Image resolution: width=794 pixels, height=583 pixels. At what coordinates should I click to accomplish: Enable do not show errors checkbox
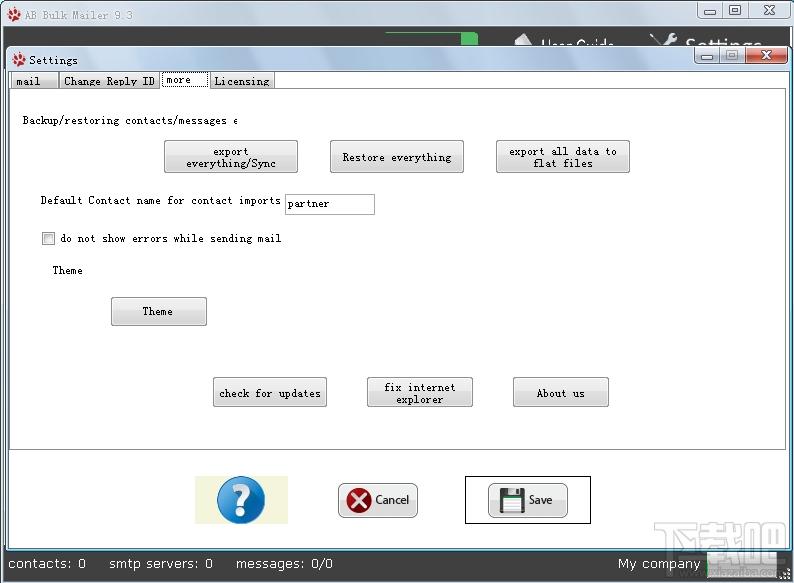(48, 238)
